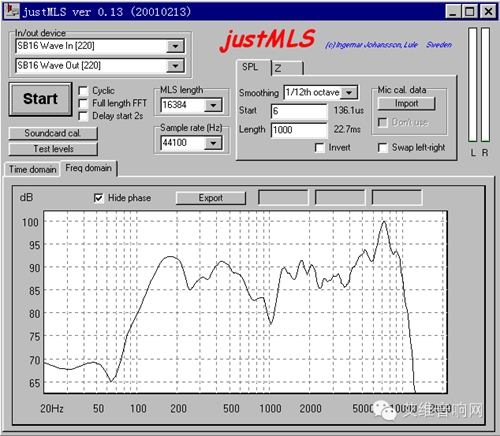
Task: Switch to the Time domain tab
Action: pyautogui.click(x=32, y=169)
